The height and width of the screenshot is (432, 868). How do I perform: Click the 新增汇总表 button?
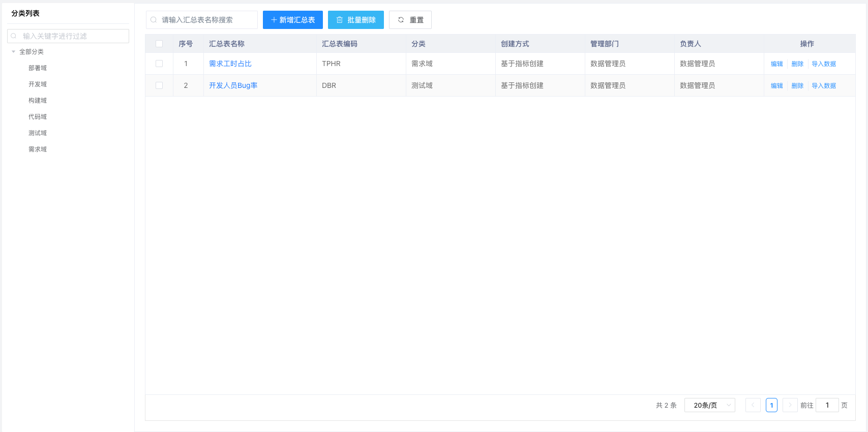coord(292,20)
